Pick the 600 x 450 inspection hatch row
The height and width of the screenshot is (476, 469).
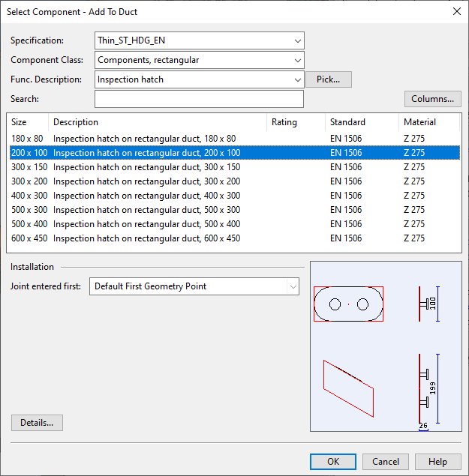[x=146, y=238]
